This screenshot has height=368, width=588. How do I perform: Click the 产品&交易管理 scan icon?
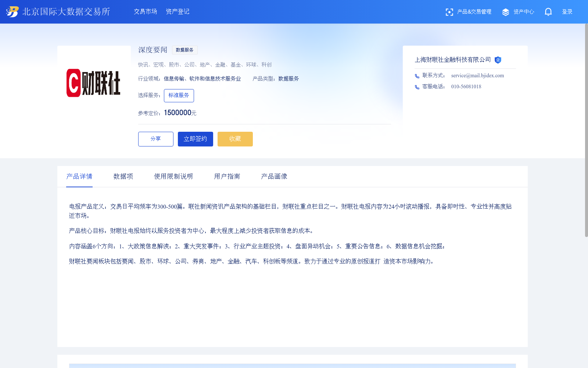[x=449, y=12]
